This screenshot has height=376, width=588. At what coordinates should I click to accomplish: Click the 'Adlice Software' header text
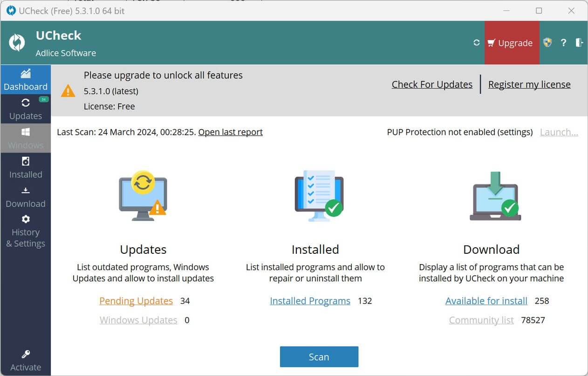point(66,53)
